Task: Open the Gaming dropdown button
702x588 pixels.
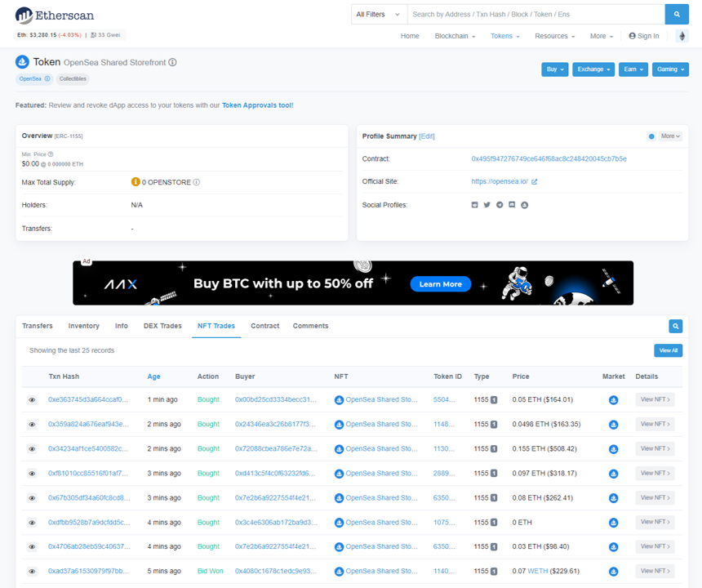Action: (670, 69)
